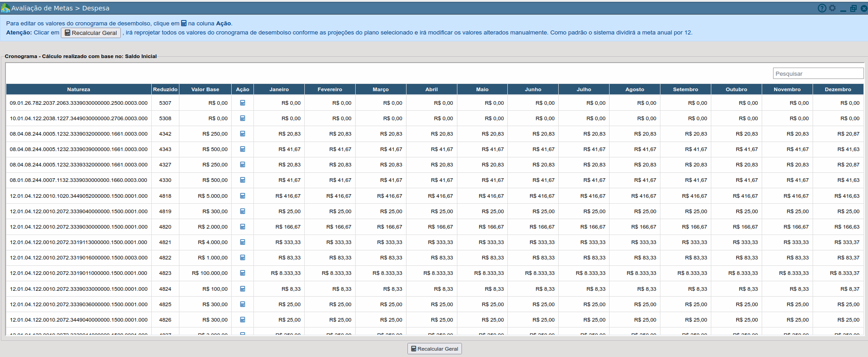Click the calculator icon for row 4821
Screen dimensions: 868x357
(x=243, y=242)
